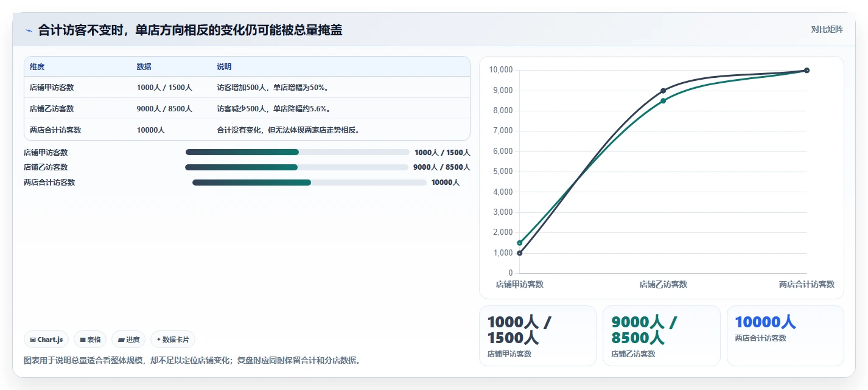
Task: Click the x-axis label 店铺乙访客数
Action: (x=663, y=284)
